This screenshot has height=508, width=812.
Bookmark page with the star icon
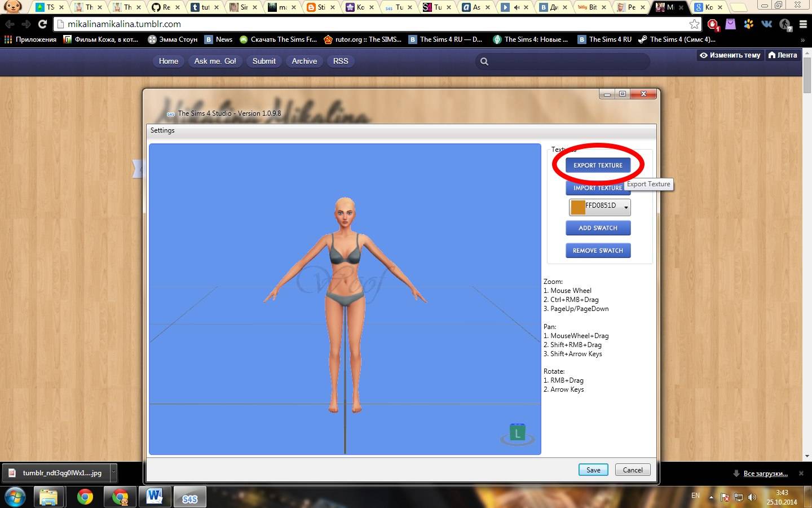[694, 24]
